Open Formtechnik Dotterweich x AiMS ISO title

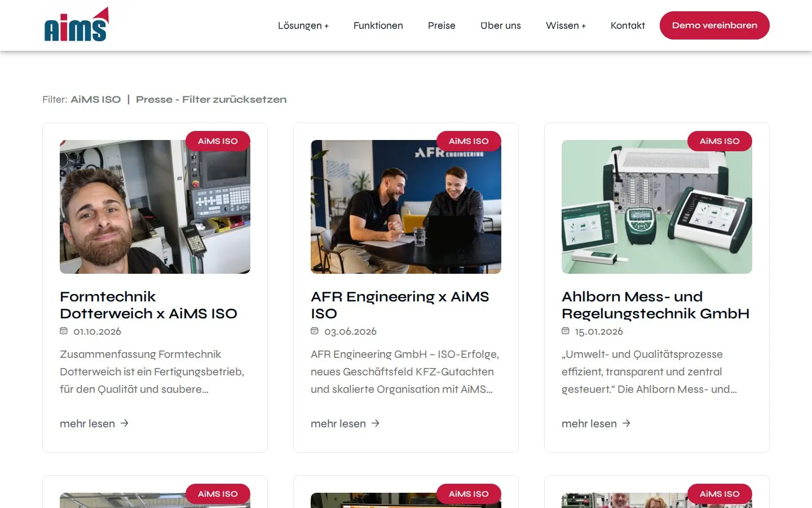pyautogui.click(x=148, y=305)
